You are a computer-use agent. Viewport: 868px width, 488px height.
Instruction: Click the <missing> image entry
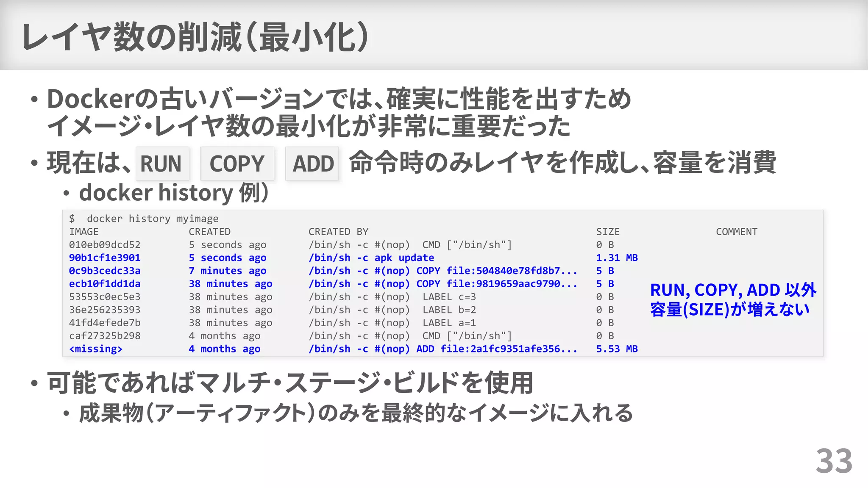coord(96,349)
